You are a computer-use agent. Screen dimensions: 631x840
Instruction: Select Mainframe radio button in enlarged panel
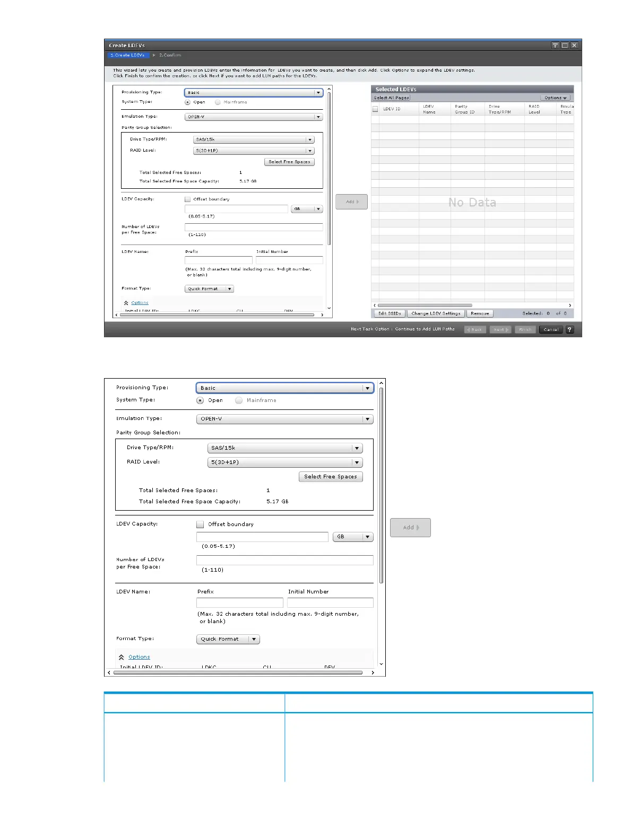[x=239, y=400]
